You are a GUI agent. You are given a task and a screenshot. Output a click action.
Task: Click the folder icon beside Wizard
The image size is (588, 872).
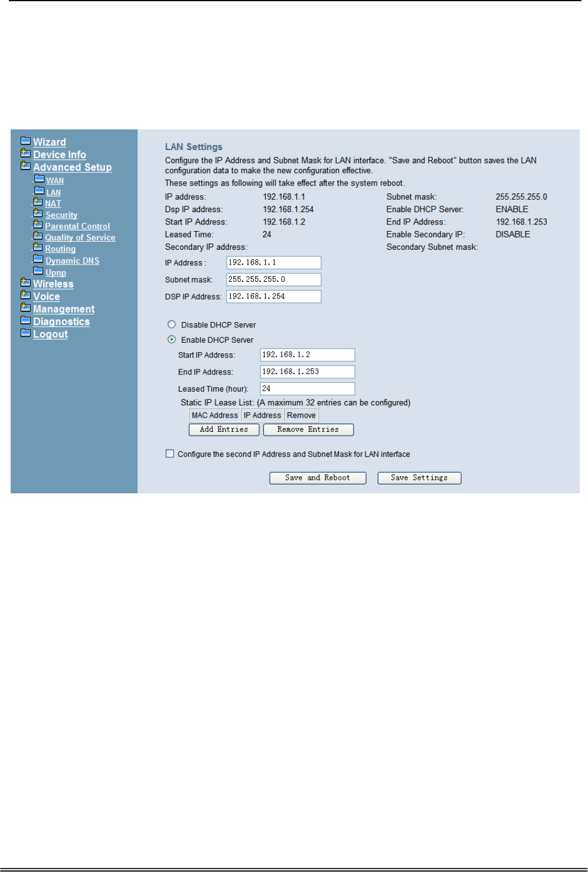click(25, 141)
